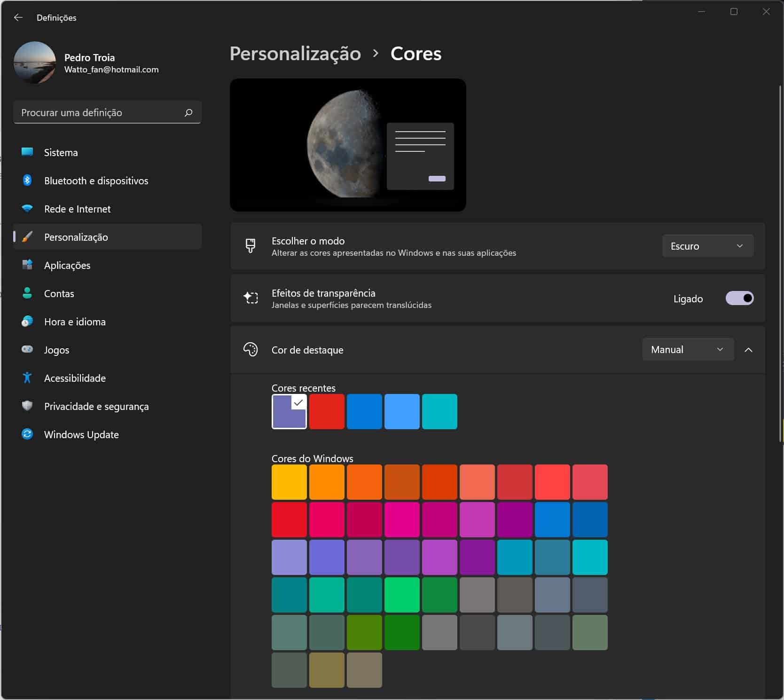This screenshot has width=784, height=700.
Task: Open the Manual accent color dropdown
Action: click(x=687, y=349)
